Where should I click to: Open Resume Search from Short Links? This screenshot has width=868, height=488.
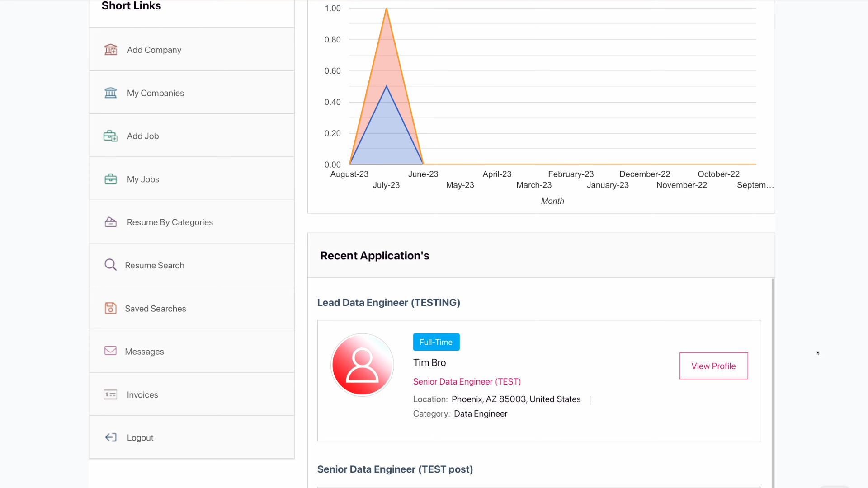click(155, 265)
